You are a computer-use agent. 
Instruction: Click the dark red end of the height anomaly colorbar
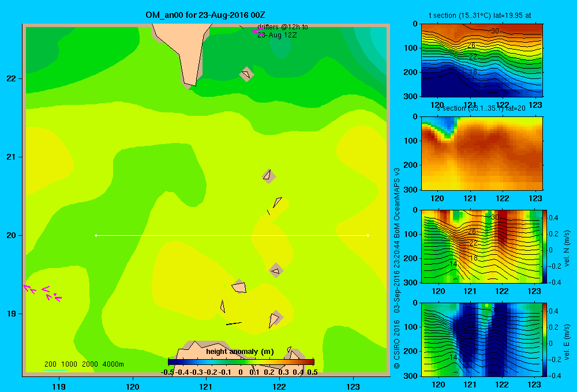point(310,362)
